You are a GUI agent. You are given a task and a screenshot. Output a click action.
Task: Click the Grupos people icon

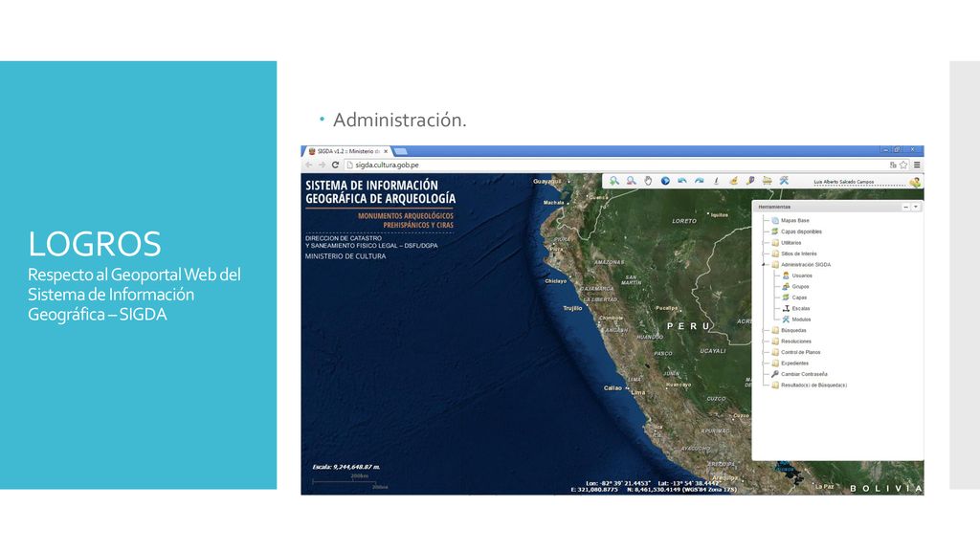786,287
